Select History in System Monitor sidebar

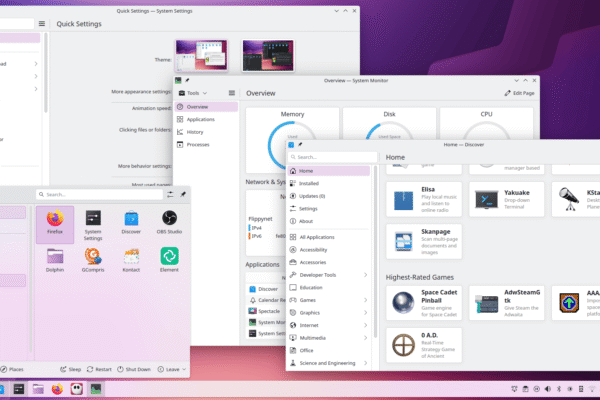206,132
